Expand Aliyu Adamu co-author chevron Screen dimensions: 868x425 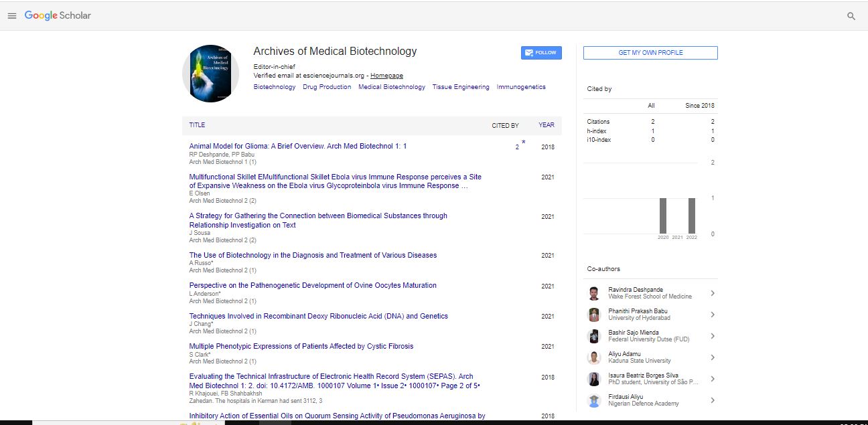(x=713, y=357)
